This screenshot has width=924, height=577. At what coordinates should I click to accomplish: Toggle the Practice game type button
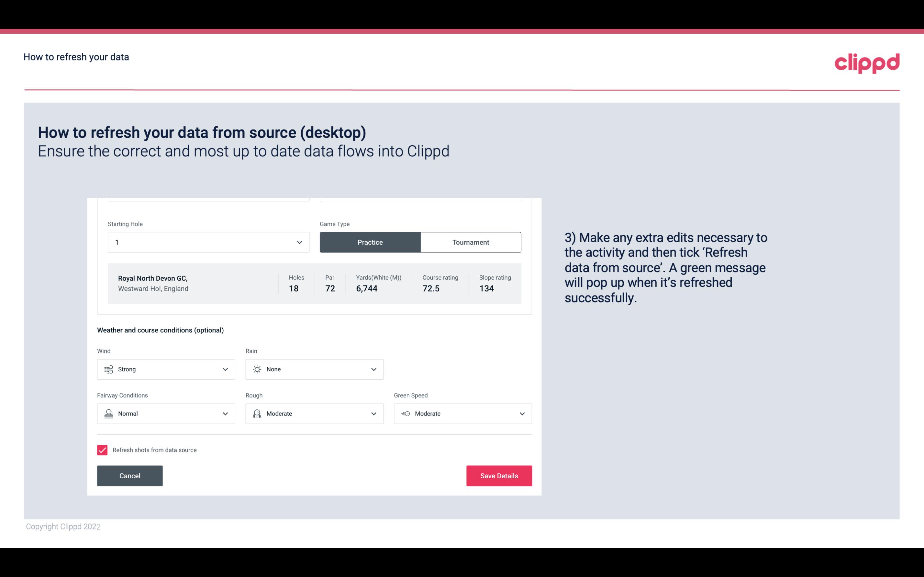tap(370, 242)
